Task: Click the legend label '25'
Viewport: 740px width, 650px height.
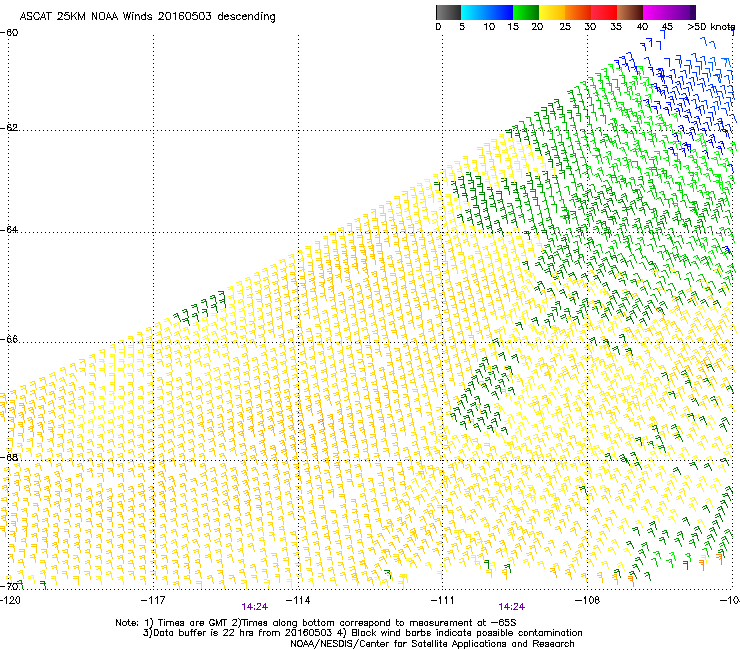Action: (565, 27)
